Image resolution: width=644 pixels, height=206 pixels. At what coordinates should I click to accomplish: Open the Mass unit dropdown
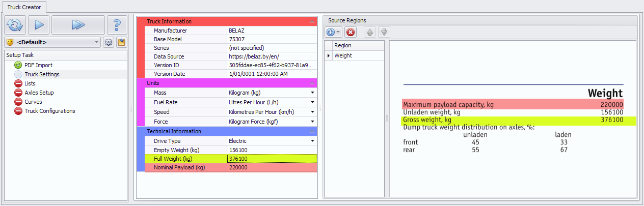click(x=312, y=93)
